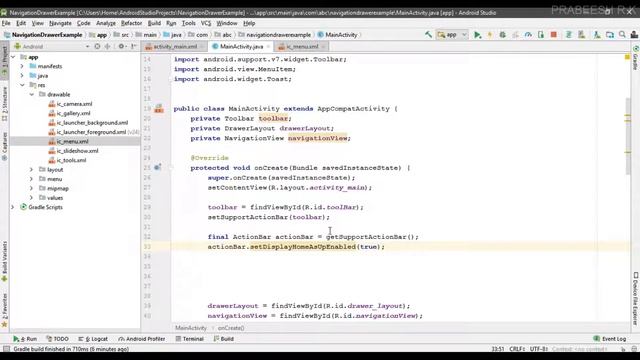Open the Android profiler gauge toolbar icon
Viewport: 640px width, 360px height.
tap(528, 35)
